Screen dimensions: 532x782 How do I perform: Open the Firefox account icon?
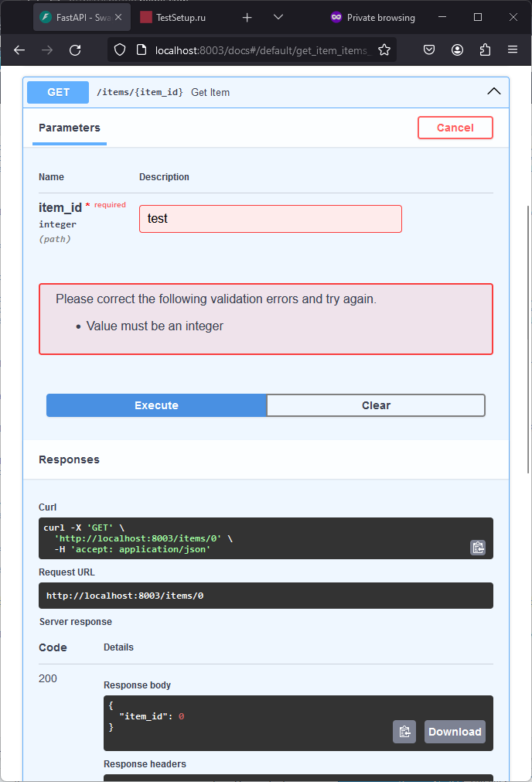pos(457,50)
